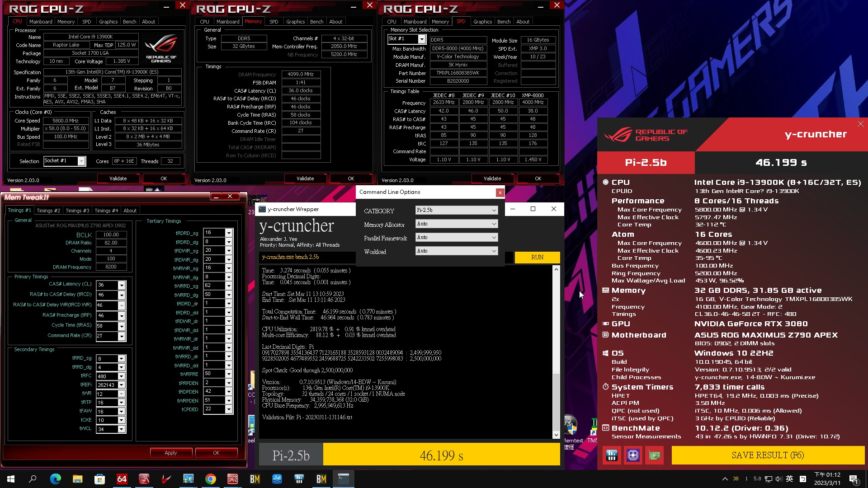Click Apply in MemTweakIt

[171, 453]
